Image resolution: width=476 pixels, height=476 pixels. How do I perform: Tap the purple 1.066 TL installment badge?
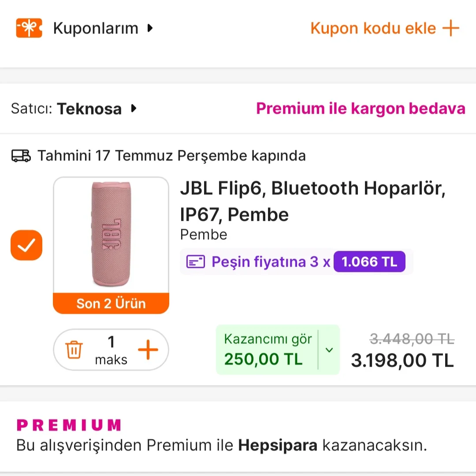click(369, 262)
